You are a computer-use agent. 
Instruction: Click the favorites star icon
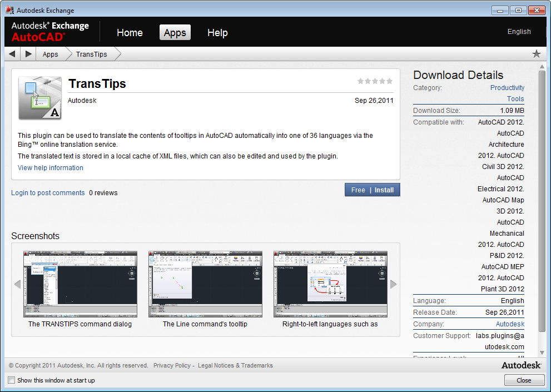pyautogui.click(x=536, y=54)
